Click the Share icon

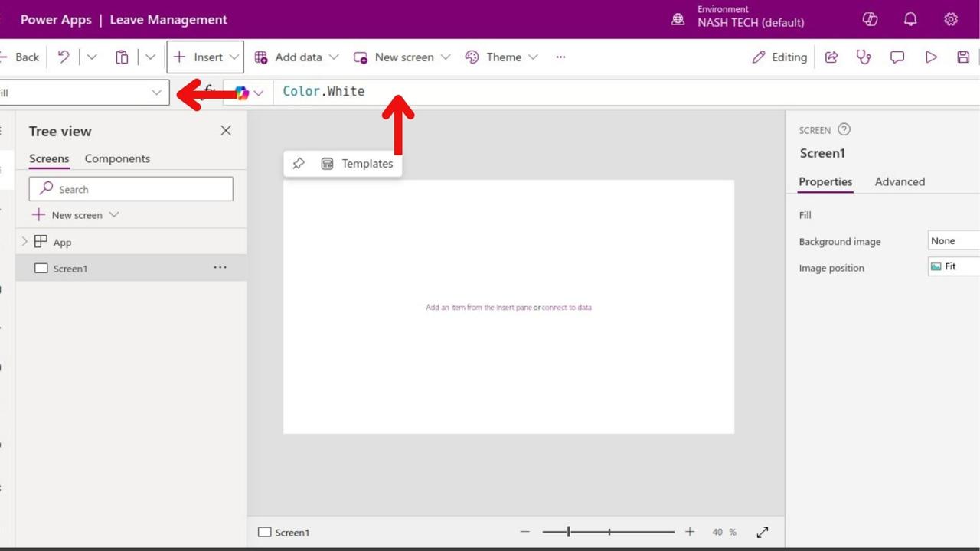tap(831, 57)
